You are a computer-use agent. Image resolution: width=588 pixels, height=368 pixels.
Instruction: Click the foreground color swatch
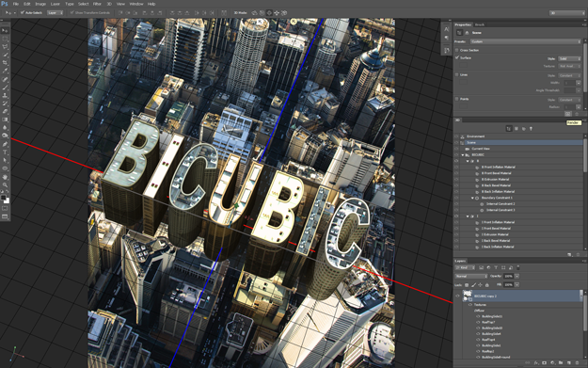[4, 198]
